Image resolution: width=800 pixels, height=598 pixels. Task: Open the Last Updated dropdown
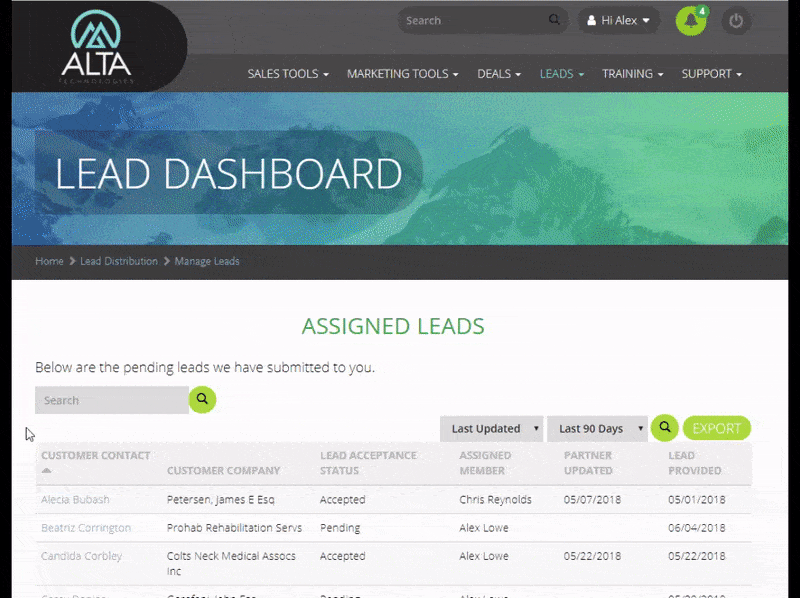tap(492, 429)
